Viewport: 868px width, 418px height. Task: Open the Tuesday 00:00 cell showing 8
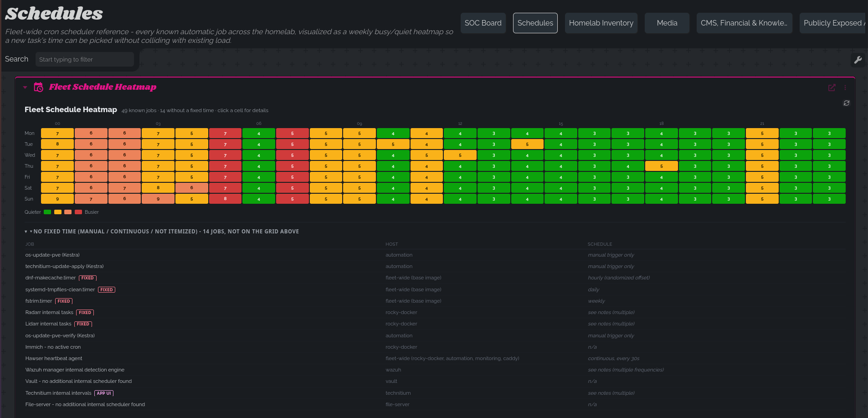pos(57,144)
